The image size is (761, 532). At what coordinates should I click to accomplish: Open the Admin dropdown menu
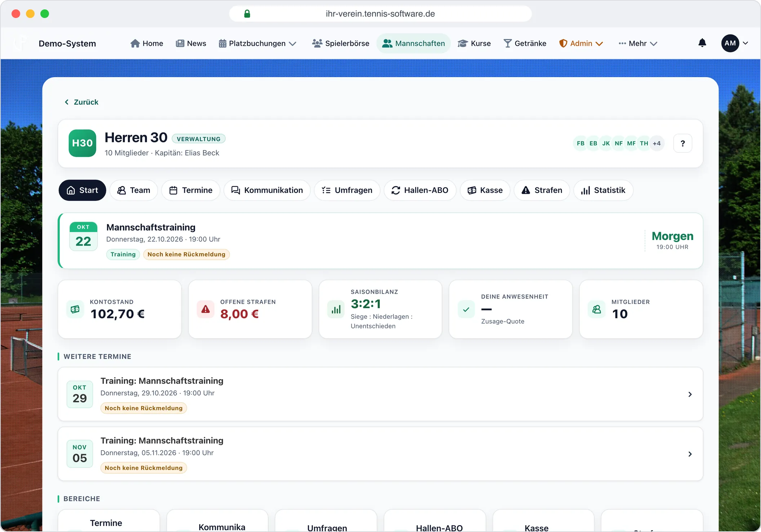coord(581,43)
